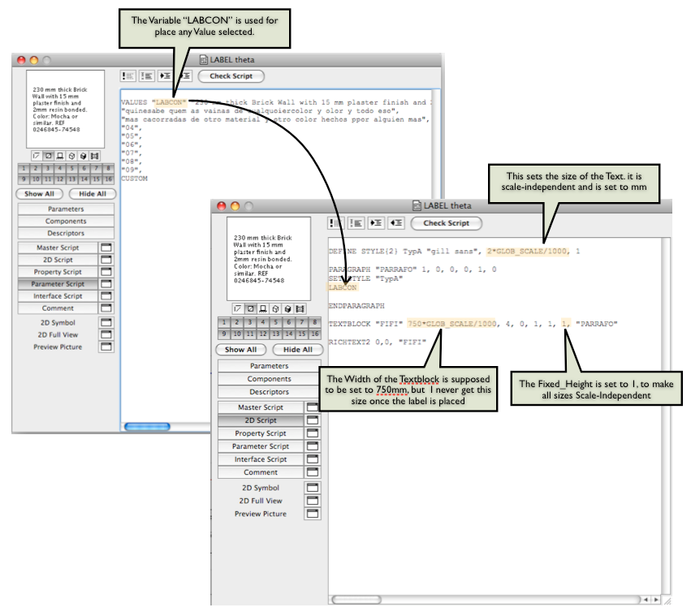This screenshot has height=616, width=691.
Task: Toggle fragment 14 in back window
Action: [84, 179]
